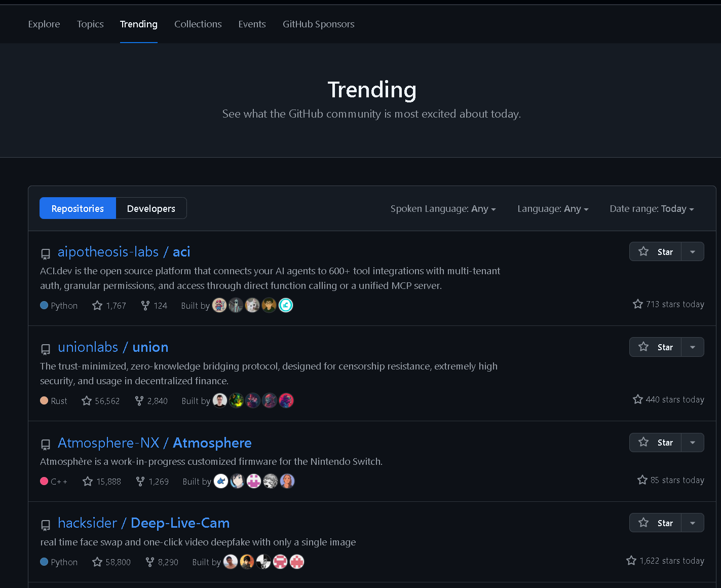The height and width of the screenshot is (588, 721).
Task: Open first shark avatar on Atmosphere row
Action: (x=221, y=481)
